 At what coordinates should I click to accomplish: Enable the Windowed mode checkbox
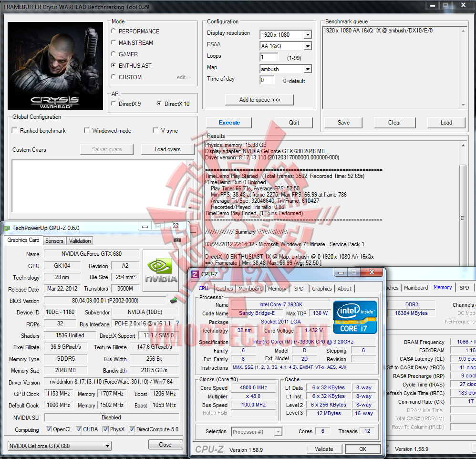pyautogui.click(x=87, y=130)
